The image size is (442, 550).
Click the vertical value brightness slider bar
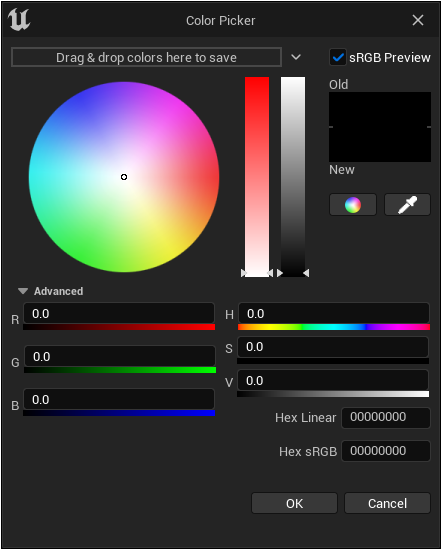tap(293, 177)
